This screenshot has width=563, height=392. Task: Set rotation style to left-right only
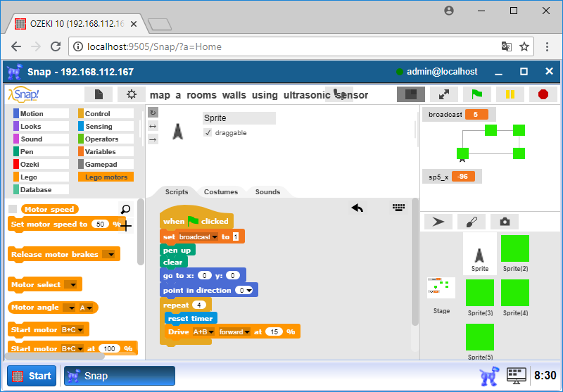153,126
